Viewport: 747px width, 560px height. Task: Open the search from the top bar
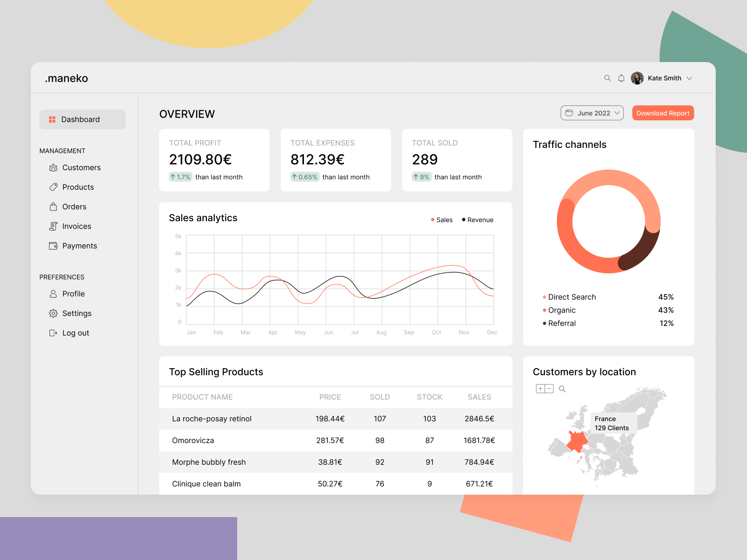tap(607, 78)
